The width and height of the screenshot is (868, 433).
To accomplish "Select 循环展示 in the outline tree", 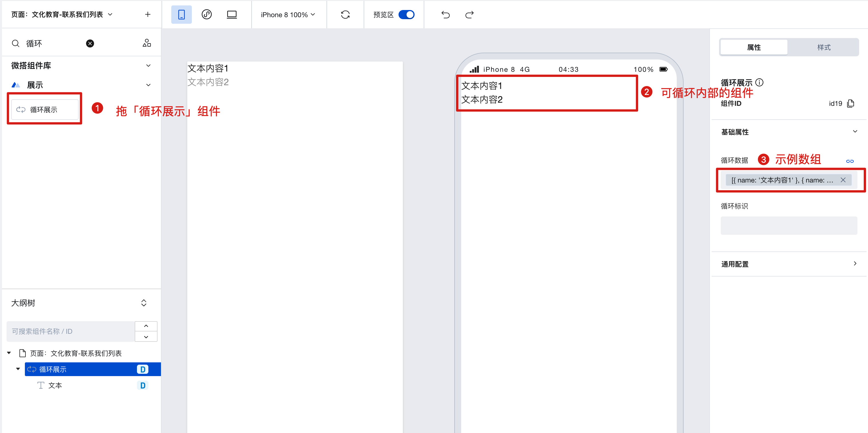I will pos(93,369).
